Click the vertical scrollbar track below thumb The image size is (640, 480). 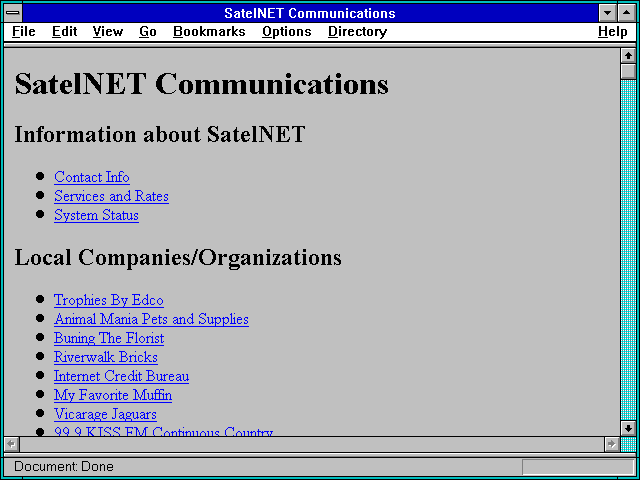coord(628,249)
